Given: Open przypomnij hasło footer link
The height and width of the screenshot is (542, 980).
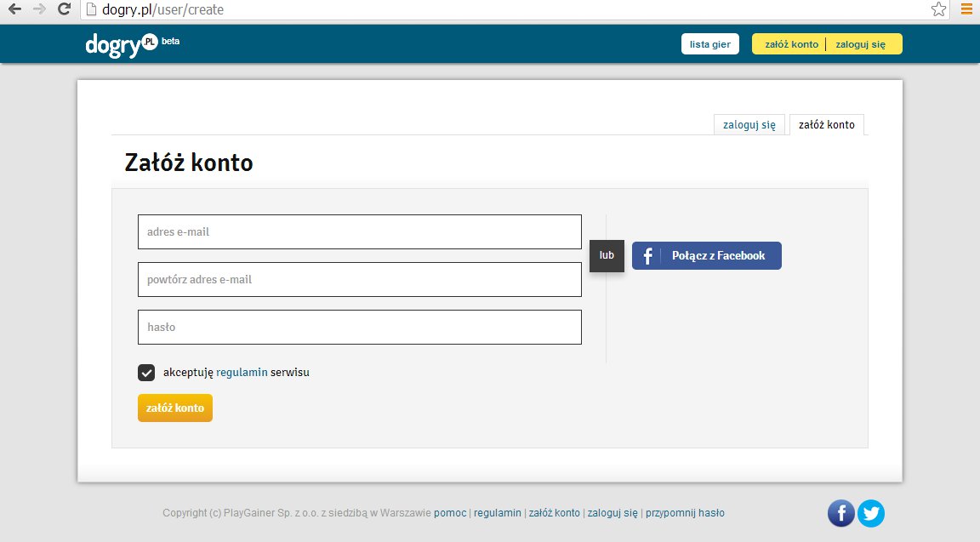Looking at the screenshot, I should coord(685,512).
